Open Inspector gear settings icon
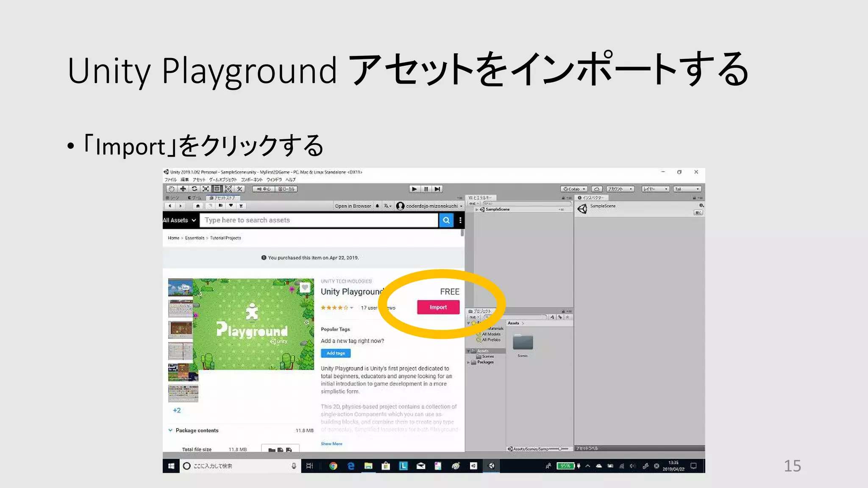This screenshot has width=868, height=488. [x=701, y=205]
